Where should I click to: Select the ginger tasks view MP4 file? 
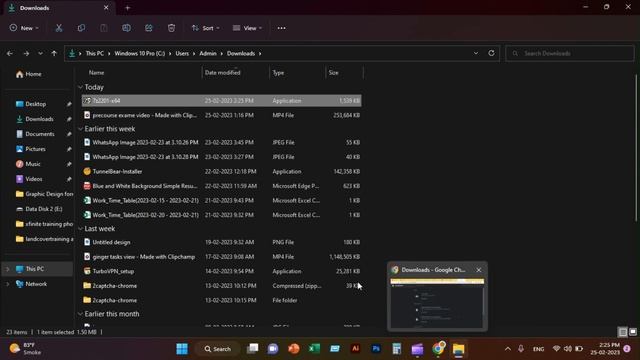(222, 257)
